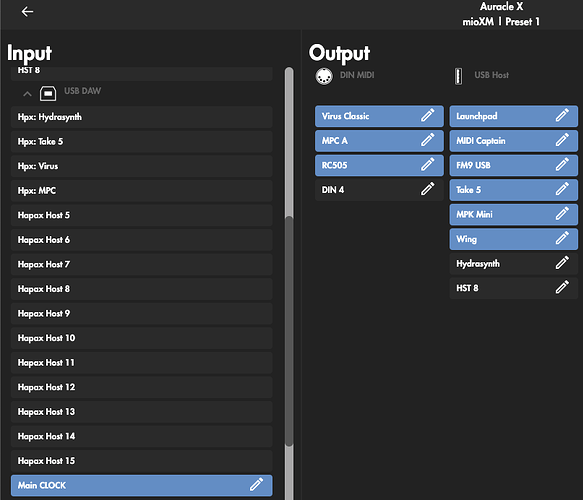Edit the MIDI Captain output name
Image resolution: width=583 pixels, height=500 pixels.
562,140
